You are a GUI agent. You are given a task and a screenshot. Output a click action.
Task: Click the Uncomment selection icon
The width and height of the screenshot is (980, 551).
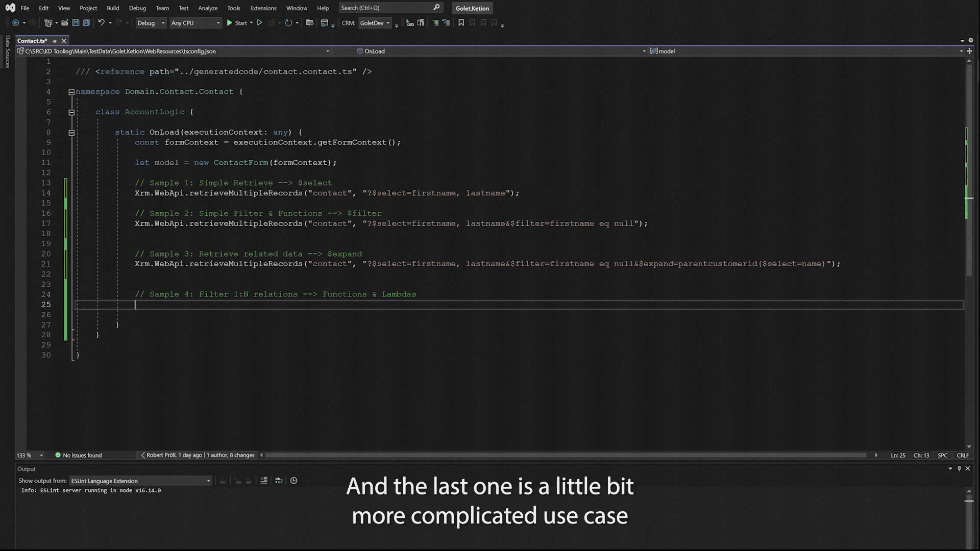point(446,23)
